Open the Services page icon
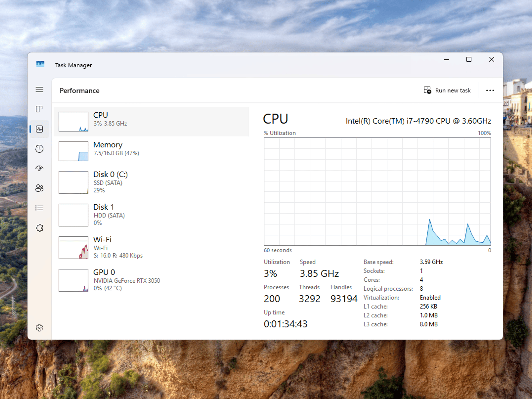The height and width of the screenshot is (399, 532). tap(39, 228)
